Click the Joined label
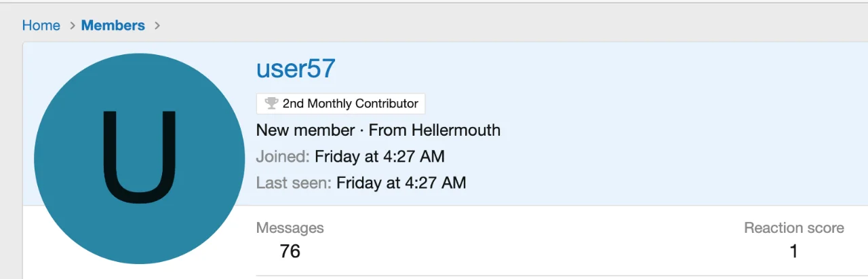868x279 pixels. point(283,156)
